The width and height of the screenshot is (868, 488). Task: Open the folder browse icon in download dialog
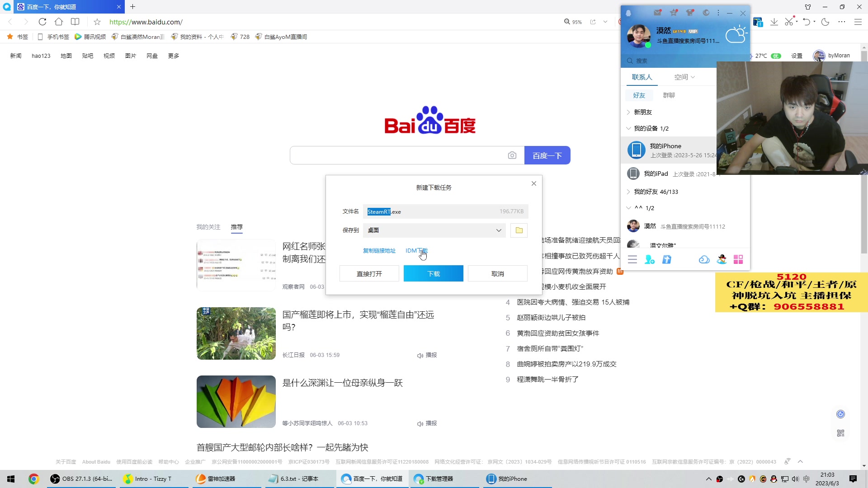519,230
